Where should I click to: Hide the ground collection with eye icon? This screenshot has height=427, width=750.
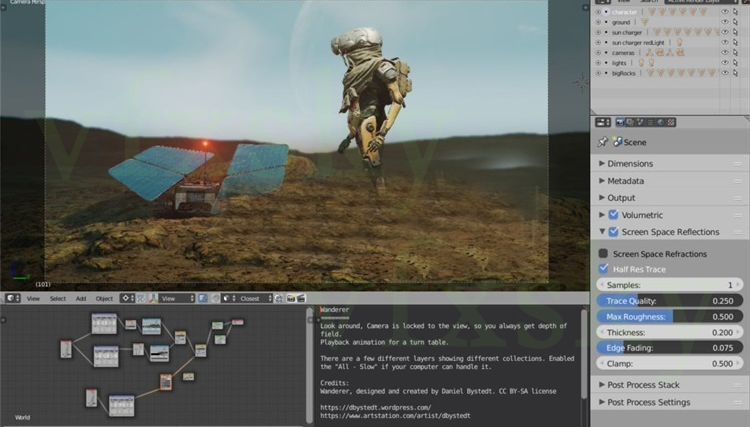click(x=725, y=22)
